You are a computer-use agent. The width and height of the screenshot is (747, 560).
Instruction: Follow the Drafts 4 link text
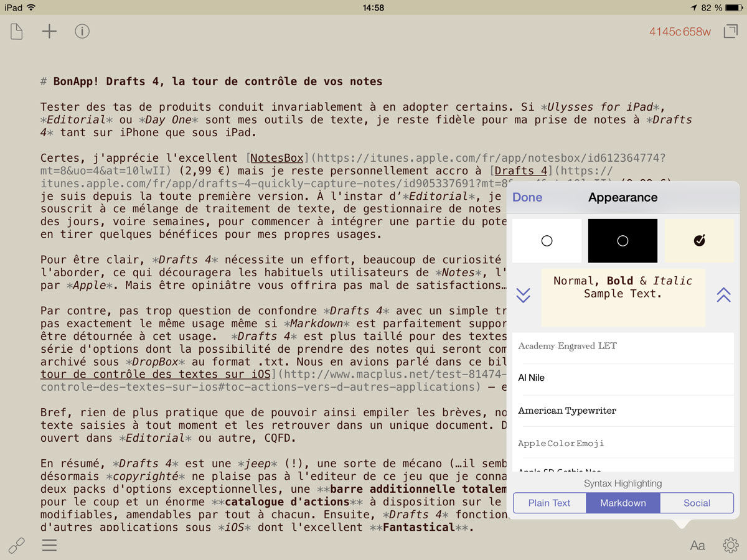point(521,170)
